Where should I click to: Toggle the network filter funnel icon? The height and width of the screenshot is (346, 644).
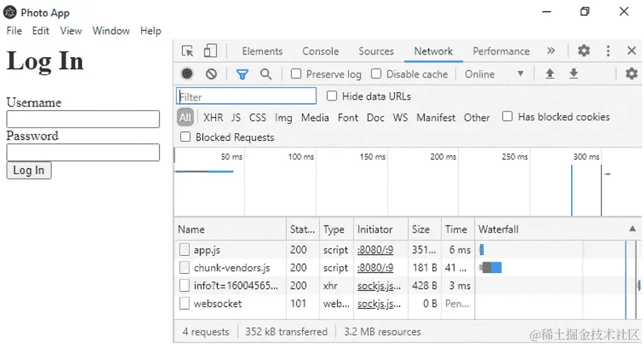(x=242, y=74)
